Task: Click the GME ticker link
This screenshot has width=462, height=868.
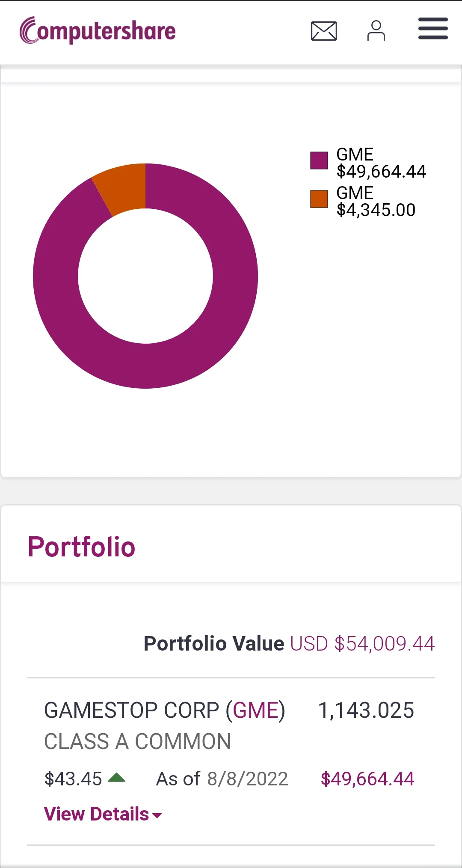Action: pos(256,710)
